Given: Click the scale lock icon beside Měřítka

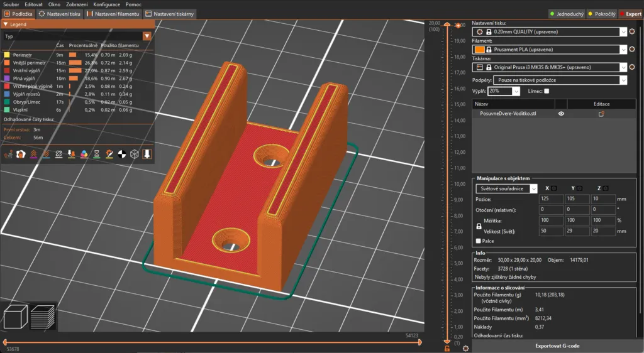Looking at the screenshot, I should [x=479, y=226].
